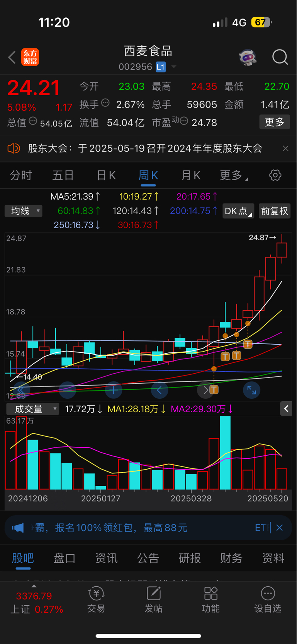Move chart right one candle
Image resolution: width=297 pixels, height=644 pixels.
(x=205, y=390)
